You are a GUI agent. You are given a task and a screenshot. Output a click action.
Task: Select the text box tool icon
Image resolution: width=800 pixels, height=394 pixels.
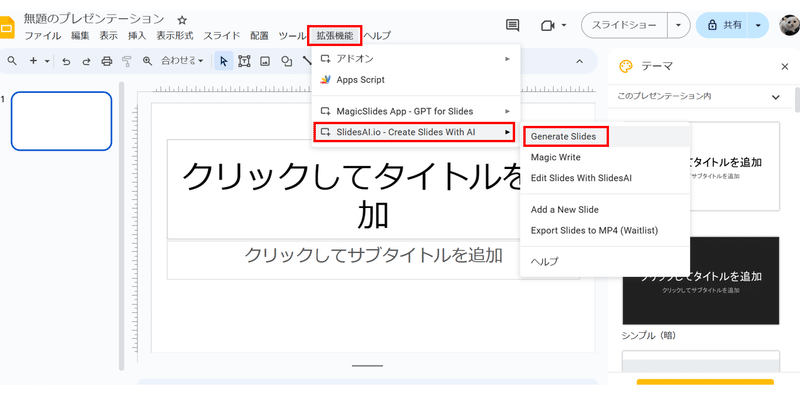tap(244, 61)
